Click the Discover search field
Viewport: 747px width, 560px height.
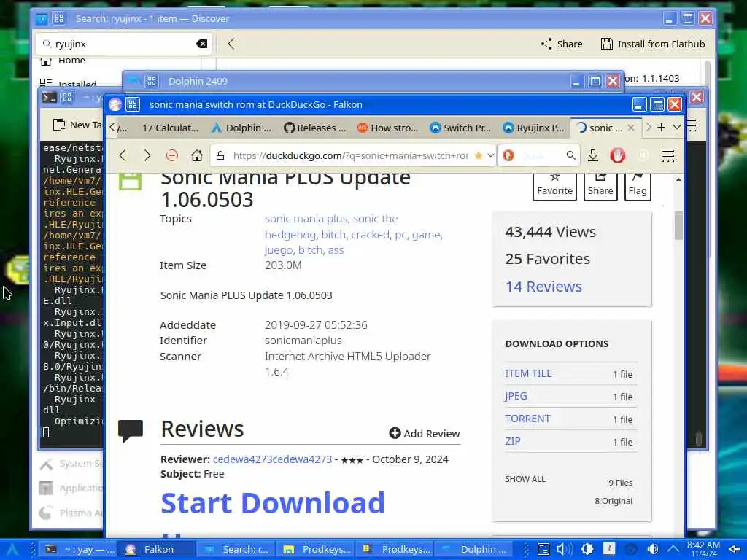click(x=124, y=44)
